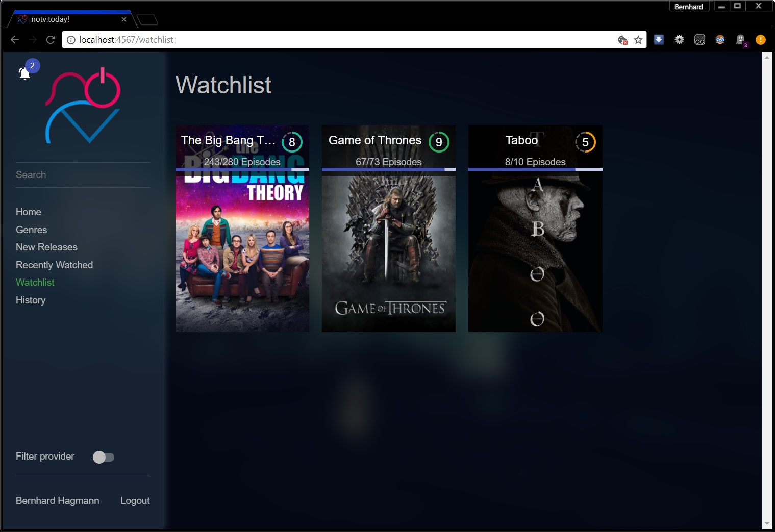Viewport: 775px width, 532px height.
Task: Open the settings gear extension icon
Action: 679,40
